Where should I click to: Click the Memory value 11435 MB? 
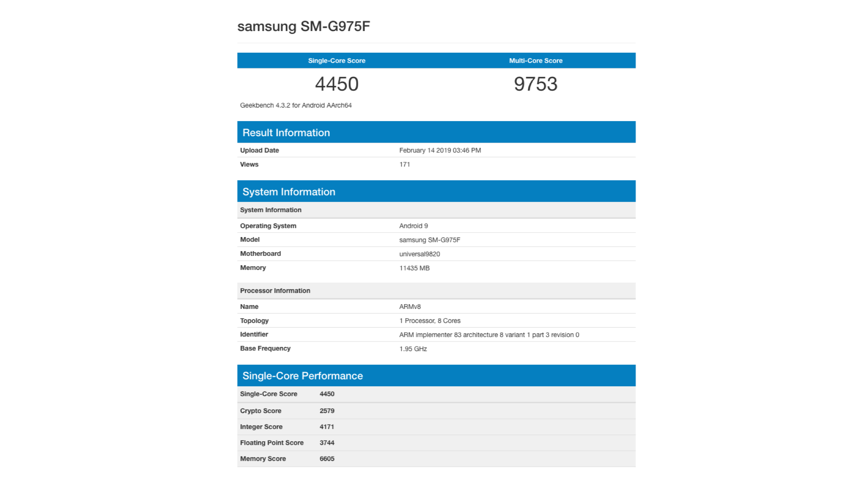414,268
